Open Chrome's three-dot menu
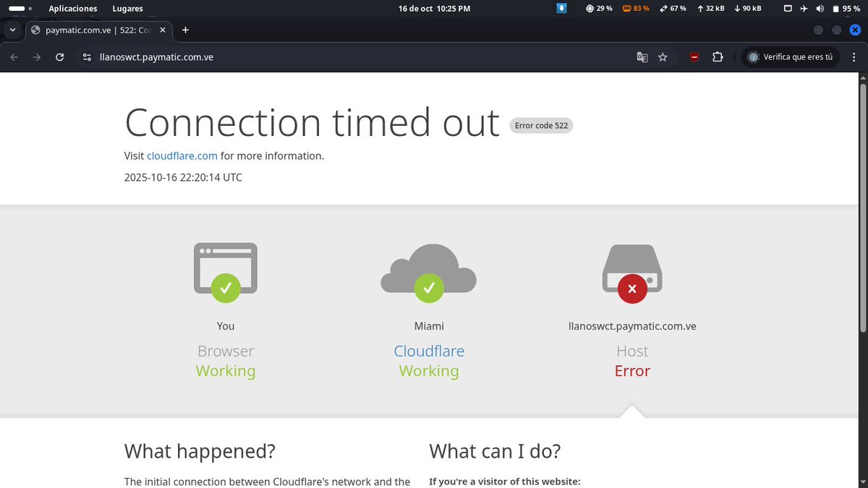 point(853,57)
